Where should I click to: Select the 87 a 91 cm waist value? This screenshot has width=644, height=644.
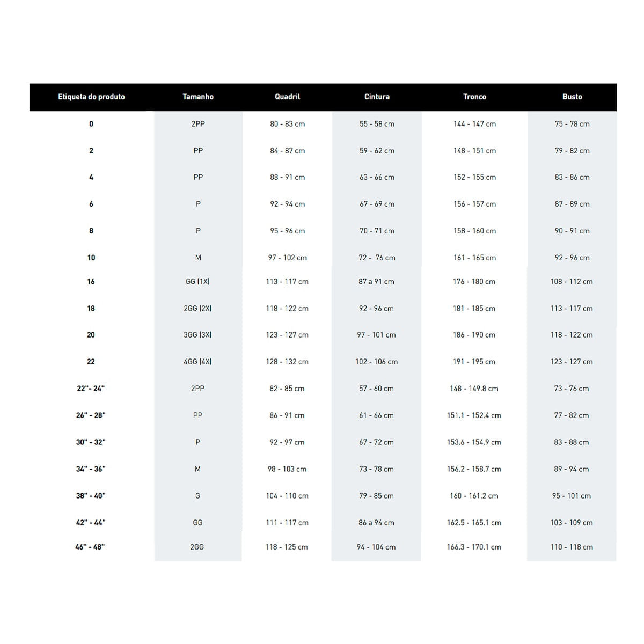tap(376, 282)
